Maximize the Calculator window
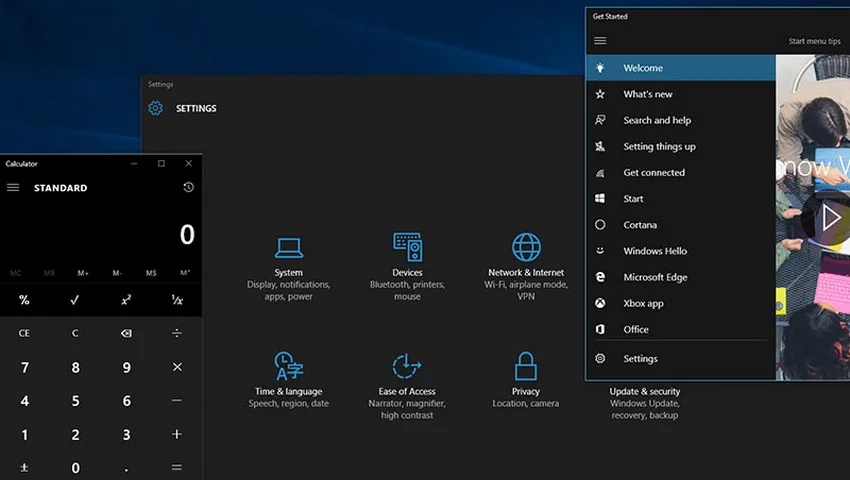Screen dimensions: 850x480 (161, 163)
